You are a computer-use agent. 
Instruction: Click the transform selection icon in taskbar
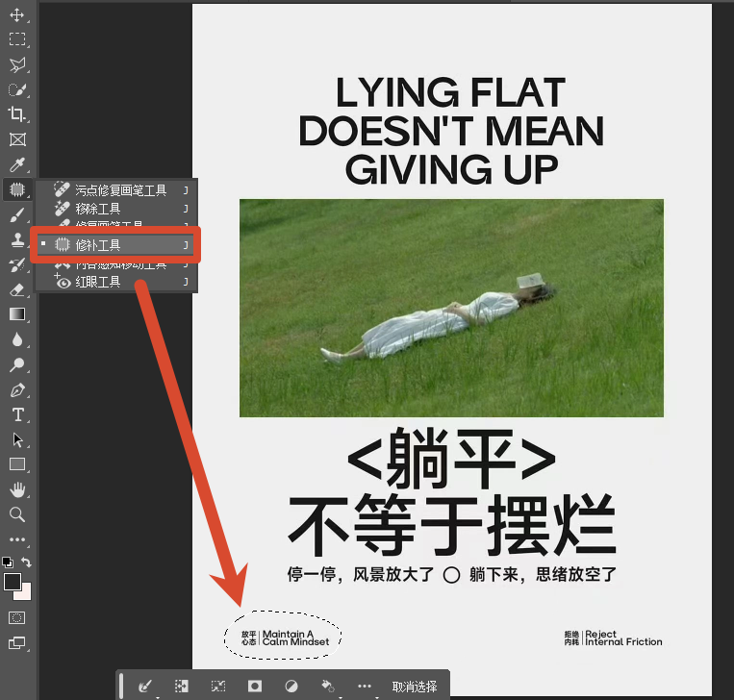coord(218,687)
